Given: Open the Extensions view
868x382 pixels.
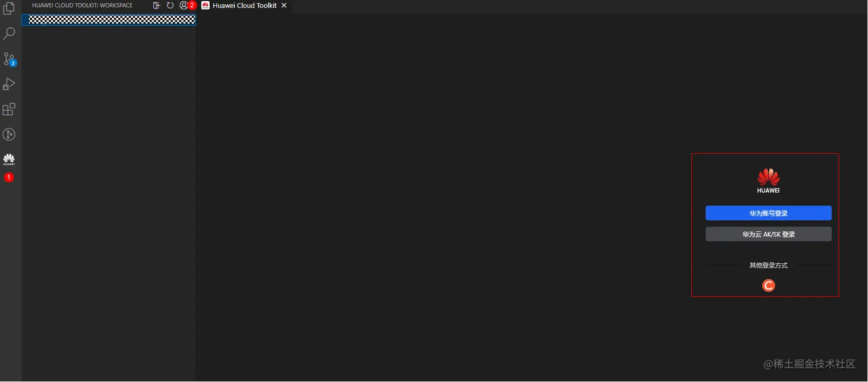Looking at the screenshot, I should tap(9, 110).
